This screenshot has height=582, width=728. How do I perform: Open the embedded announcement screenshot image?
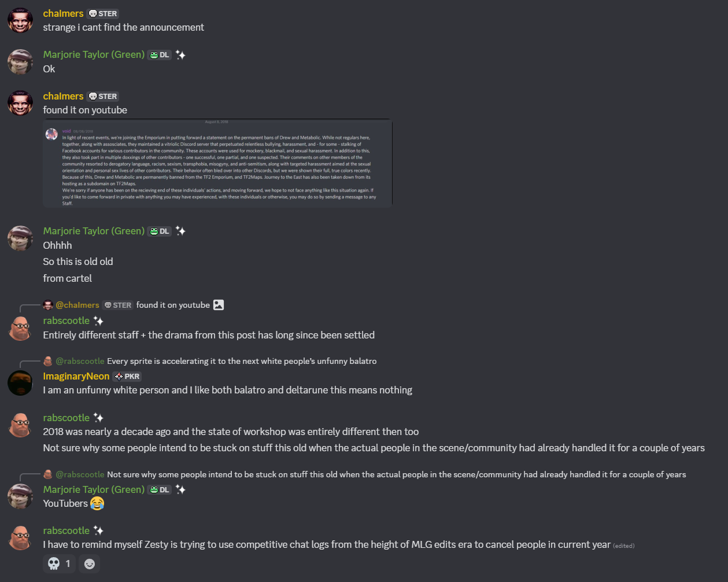[217, 163]
